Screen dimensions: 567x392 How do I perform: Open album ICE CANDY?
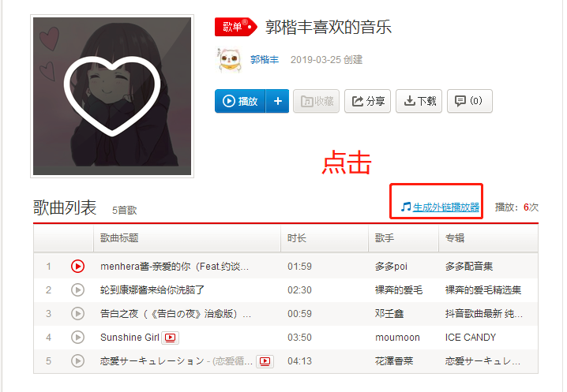coord(471,338)
